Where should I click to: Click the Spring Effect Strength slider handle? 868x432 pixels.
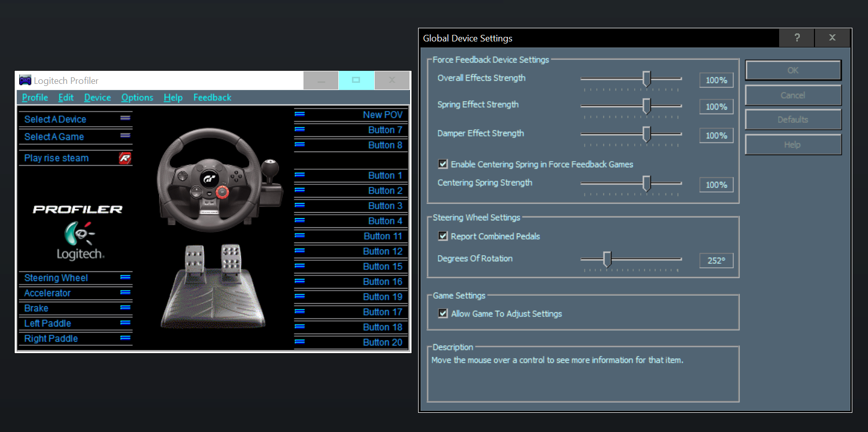646,106
